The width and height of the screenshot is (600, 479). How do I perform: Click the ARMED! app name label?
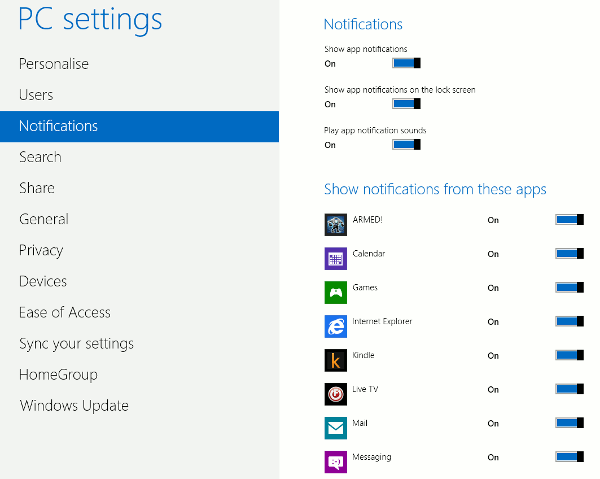367,220
